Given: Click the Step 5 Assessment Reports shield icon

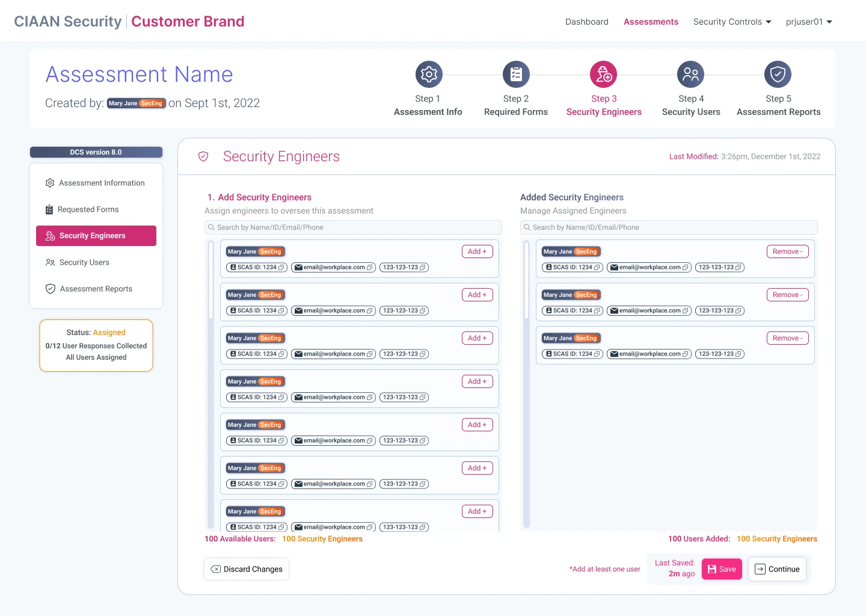Looking at the screenshot, I should (778, 75).
